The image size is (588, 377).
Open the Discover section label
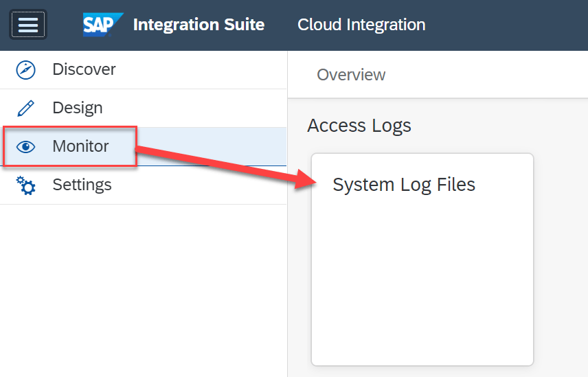coord(84,69)
